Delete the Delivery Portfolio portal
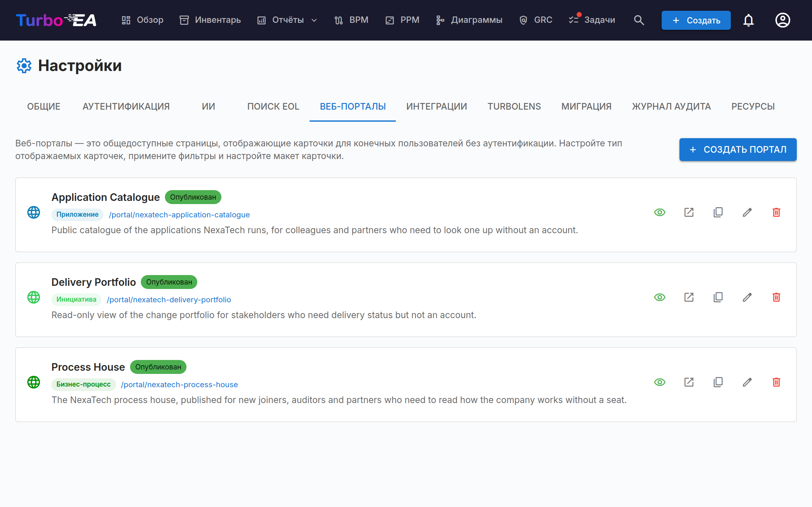This screenshot has height=507, width=812. point(776,297)
